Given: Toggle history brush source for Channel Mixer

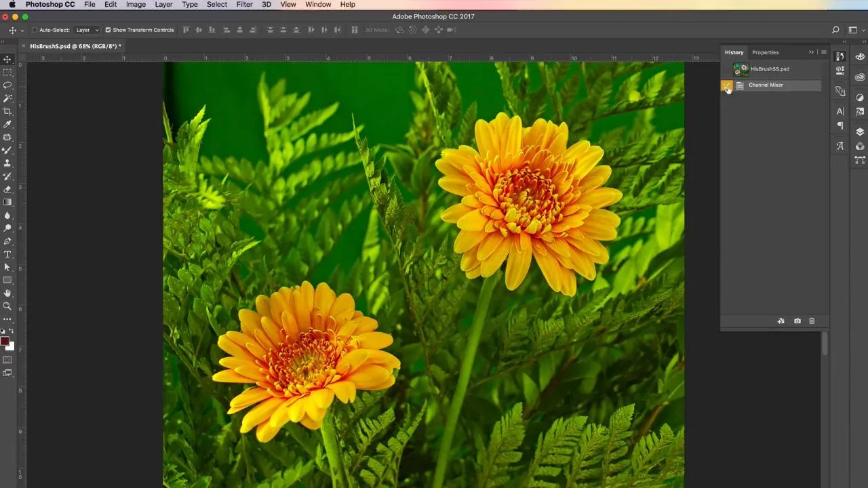Looking at the screenshot, I should [726, 85].
